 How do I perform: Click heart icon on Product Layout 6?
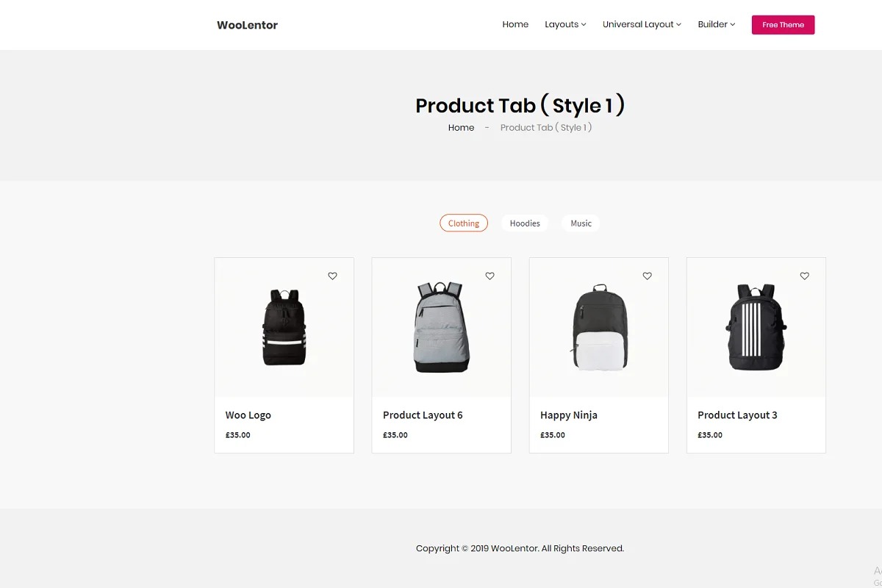pyautogui.click(x=490, y=276)
